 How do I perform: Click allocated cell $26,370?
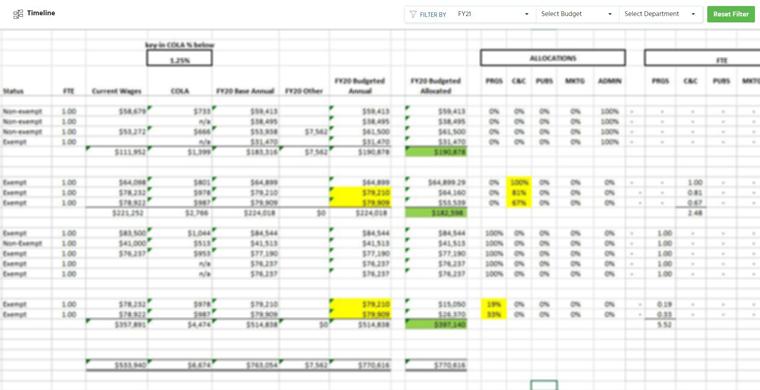436,314
